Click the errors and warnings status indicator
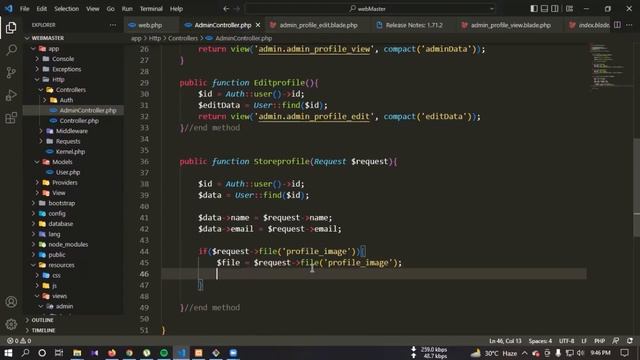This screenshot has width=640, height=360. 19,341
